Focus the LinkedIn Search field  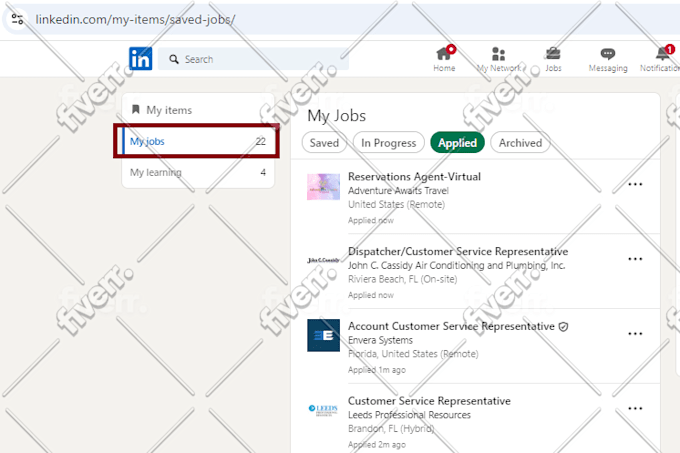tap(253, 59)
